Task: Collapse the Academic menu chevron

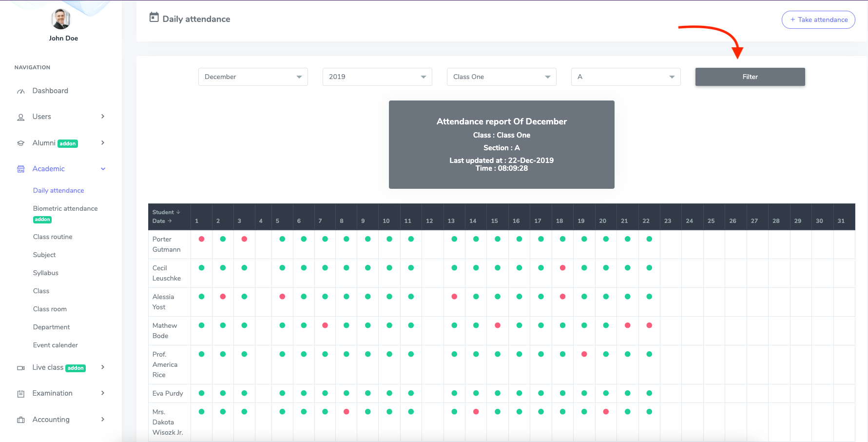Action: 103,169
